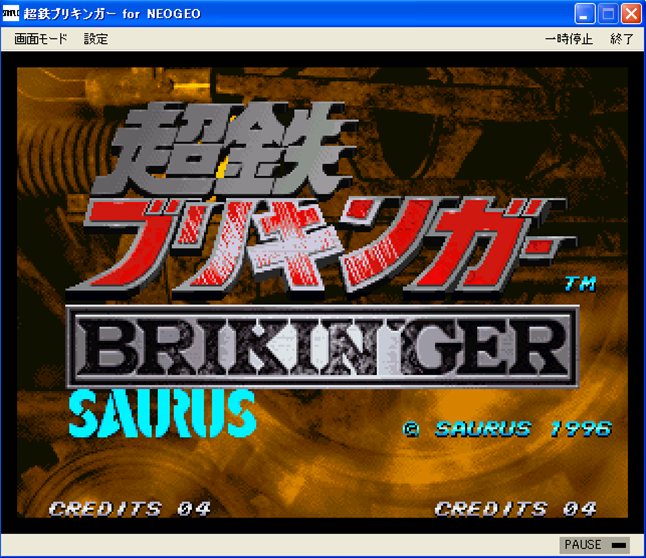Maximize the Brikinger window

tap(608, 14)
